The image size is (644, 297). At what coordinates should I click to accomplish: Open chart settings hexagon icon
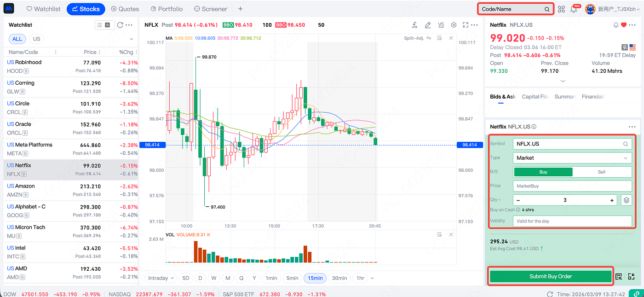pyautogui.click(x=454, y=25)
